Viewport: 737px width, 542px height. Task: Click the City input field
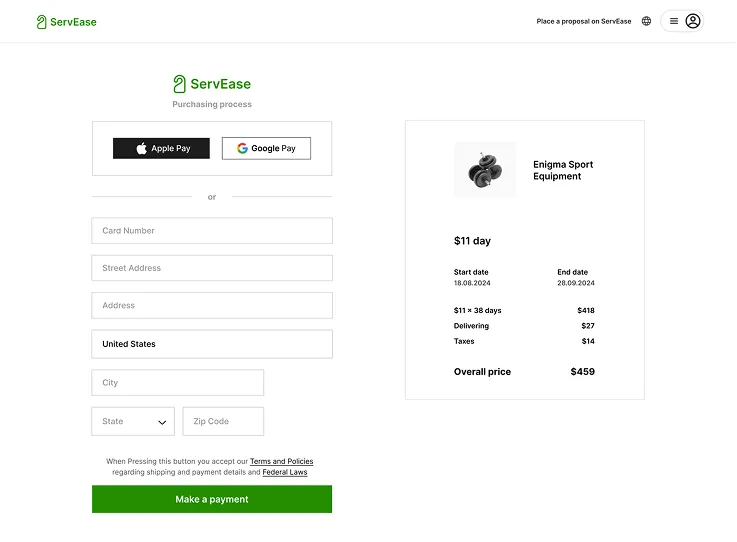pyautogui.click(x=177, y=383)
